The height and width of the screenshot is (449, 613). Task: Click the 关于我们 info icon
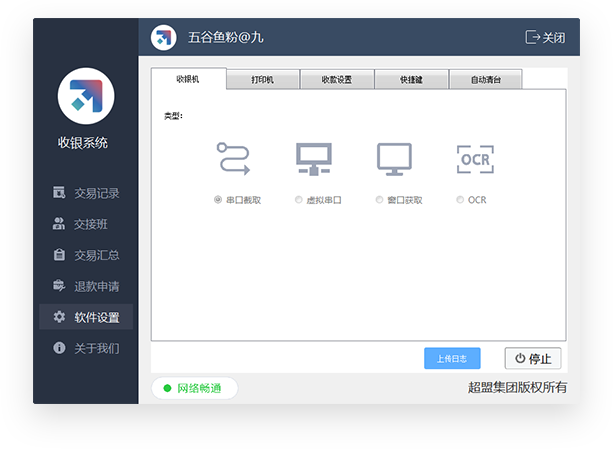[59, 347]
